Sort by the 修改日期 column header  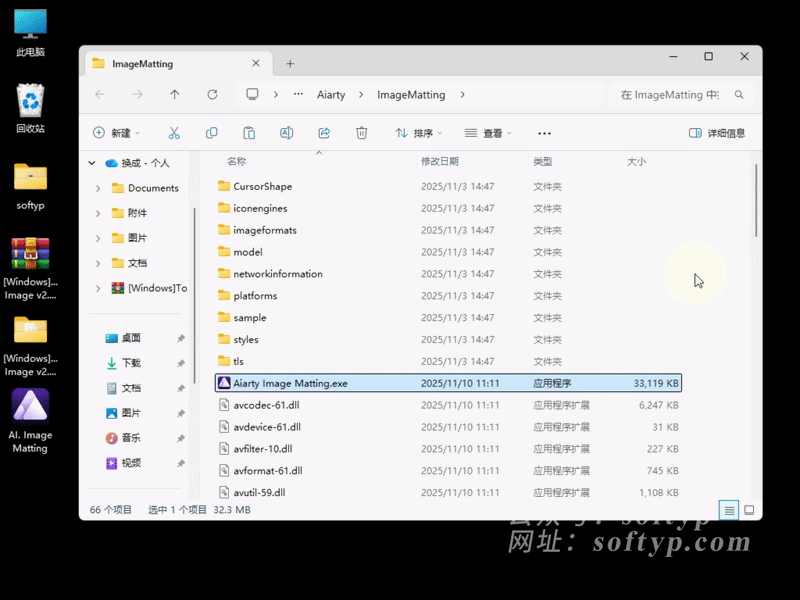(439, 161)
